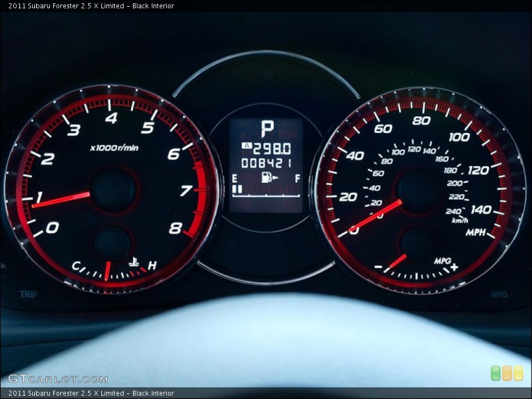
Task: Click the lit fuel level bars
Action: [x=238, y=190]
